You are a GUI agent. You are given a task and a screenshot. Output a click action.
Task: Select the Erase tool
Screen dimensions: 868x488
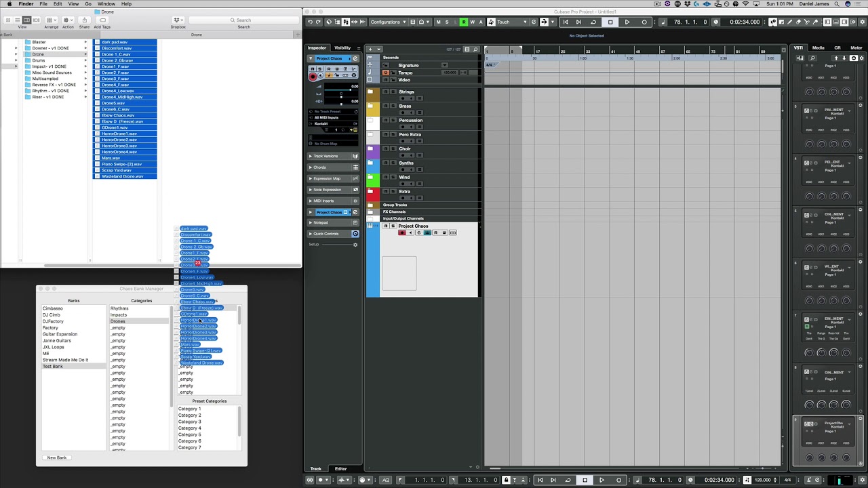(x=798, y=22)
